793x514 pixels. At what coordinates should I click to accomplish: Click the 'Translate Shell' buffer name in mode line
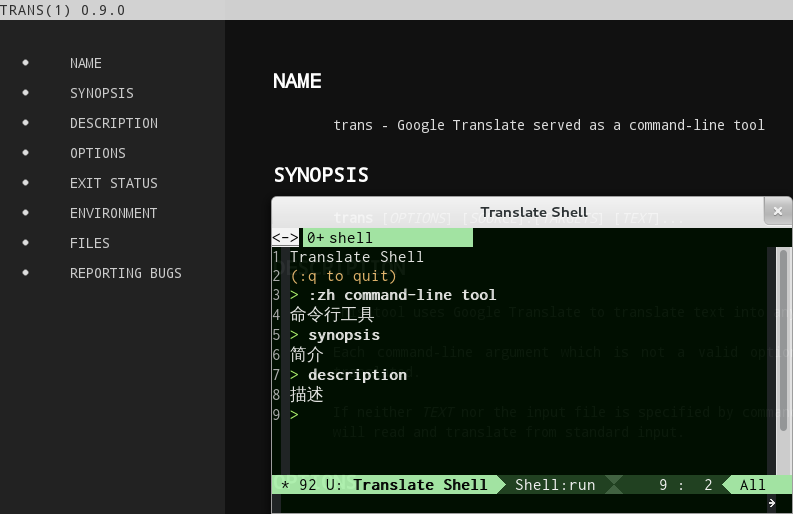(x=420, y=485)
